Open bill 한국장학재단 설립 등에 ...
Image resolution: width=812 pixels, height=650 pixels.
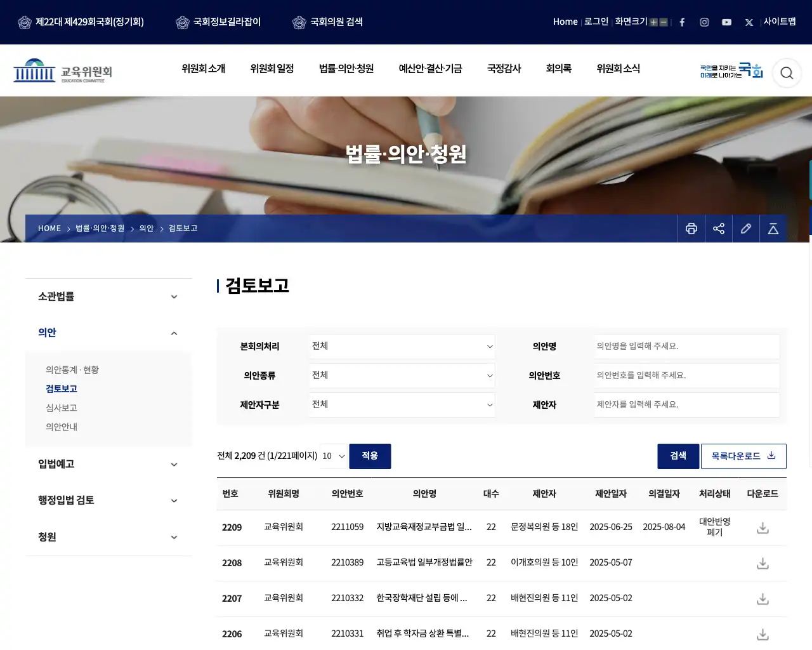(x=422, y=598)
